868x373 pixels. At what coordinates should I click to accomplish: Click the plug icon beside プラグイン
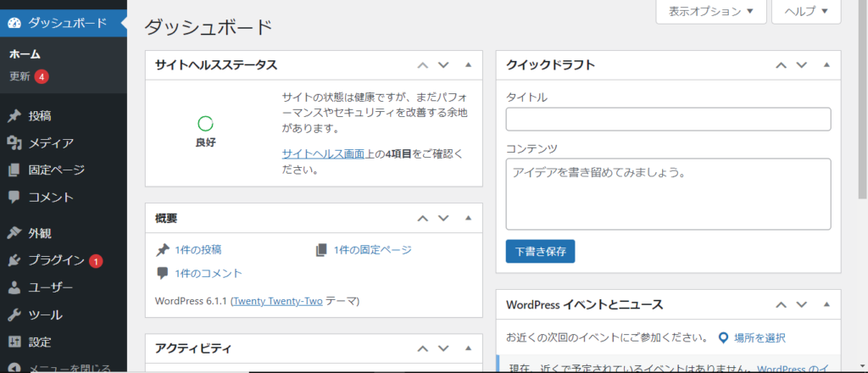(x=14, y=260)
